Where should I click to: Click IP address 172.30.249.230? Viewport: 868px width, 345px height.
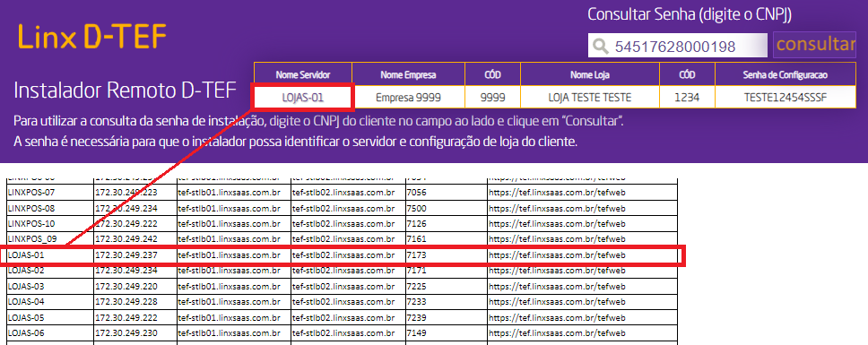[126, 332]
